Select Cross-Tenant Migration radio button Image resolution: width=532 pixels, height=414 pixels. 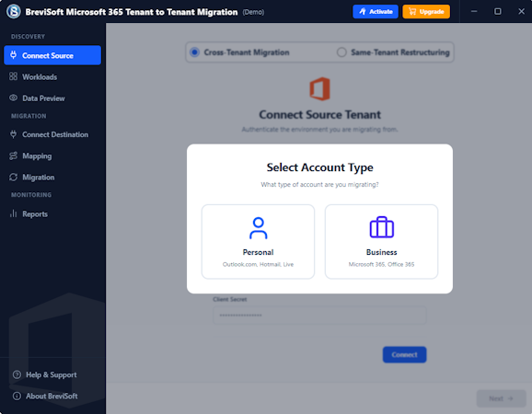click(x=195, y=52)
